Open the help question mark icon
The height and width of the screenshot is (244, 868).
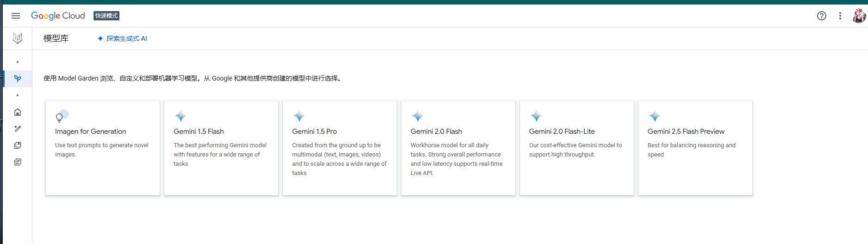[821, 16]
